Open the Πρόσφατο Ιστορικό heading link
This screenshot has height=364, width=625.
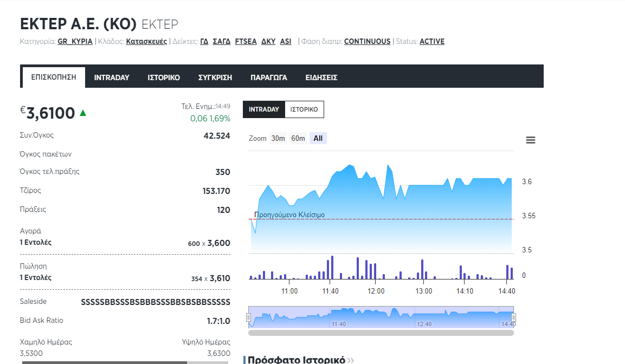point(297,360)
